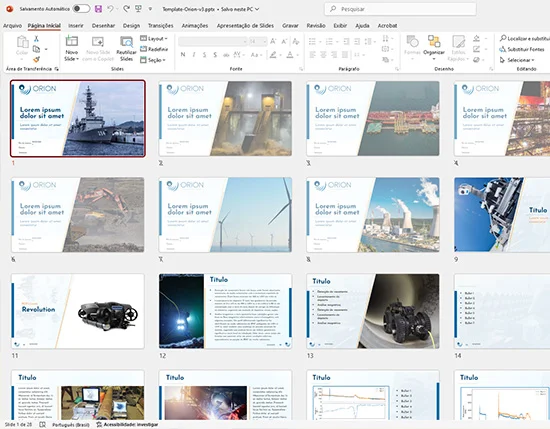Switch to the Desenhar tab
The height and width of the screenshot is (429, 550).
coord(103,26)
